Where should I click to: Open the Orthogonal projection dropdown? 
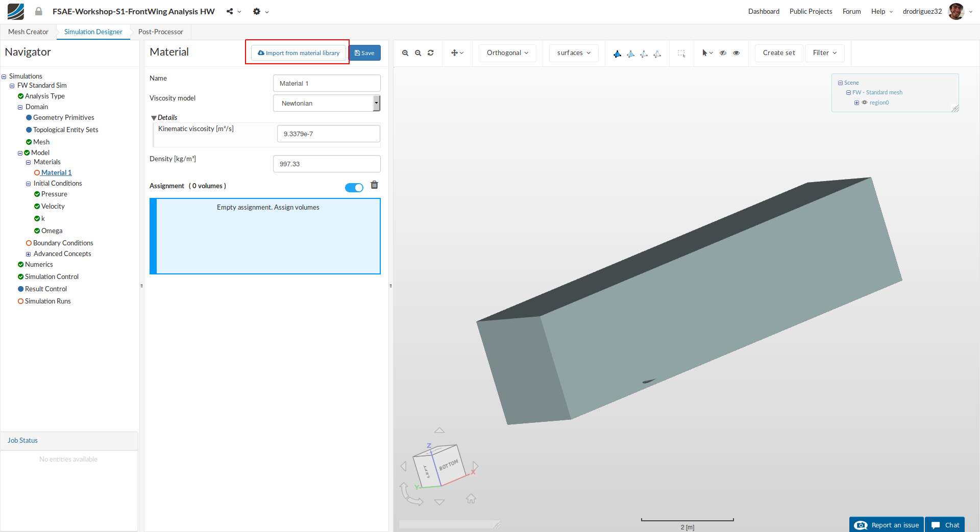pyautogui.click(x=507, y=53)
